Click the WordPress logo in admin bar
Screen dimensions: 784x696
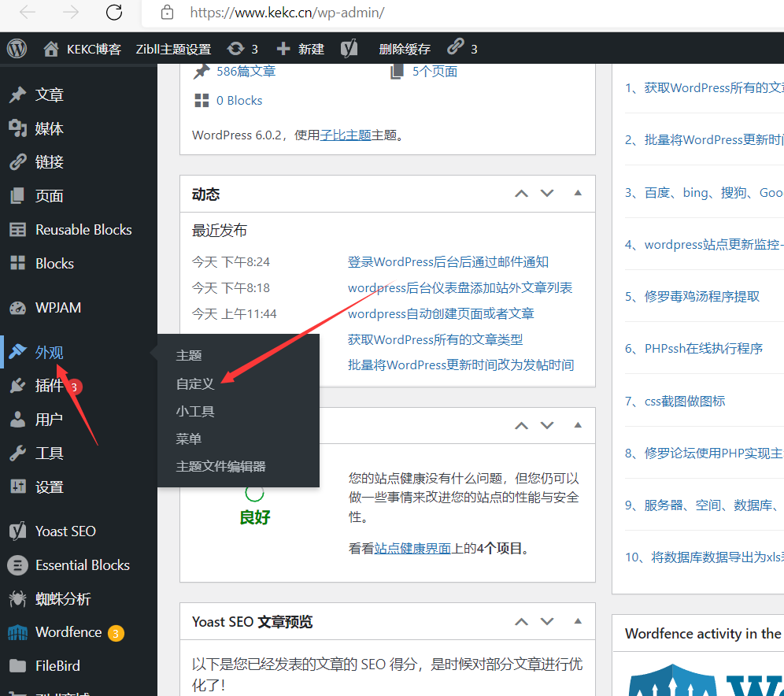(17, 49)
